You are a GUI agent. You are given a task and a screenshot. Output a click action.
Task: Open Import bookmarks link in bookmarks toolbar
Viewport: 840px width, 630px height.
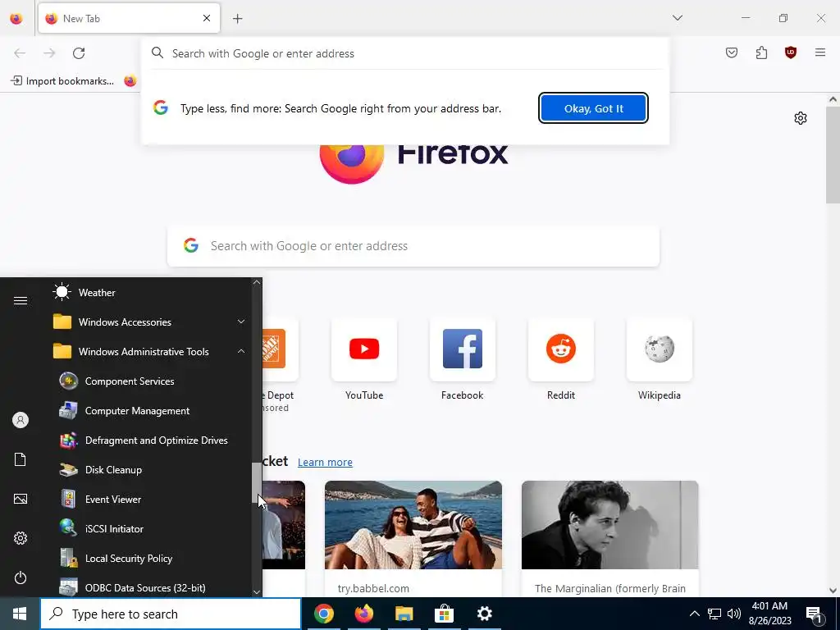[62, 81]
